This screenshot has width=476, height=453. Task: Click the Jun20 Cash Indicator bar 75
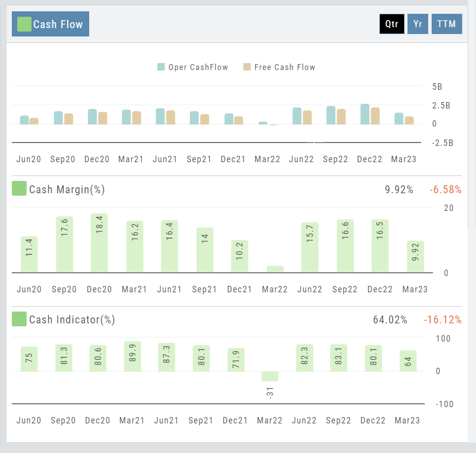pos(29,359)
